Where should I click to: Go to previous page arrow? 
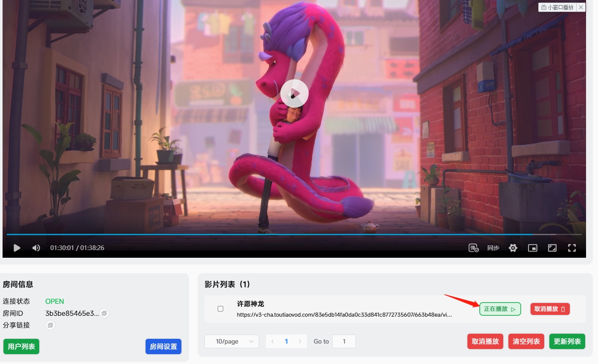click(273, 341)
